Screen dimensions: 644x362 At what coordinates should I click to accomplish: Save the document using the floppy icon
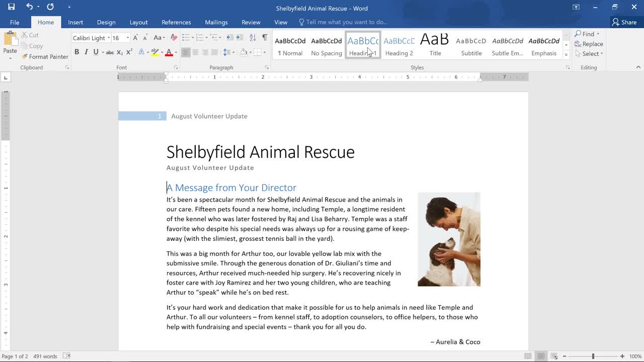click(11, 7)
